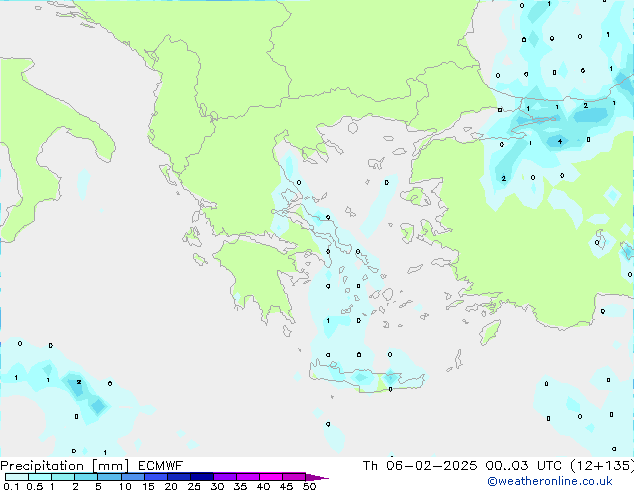634x490 pixels.
Task: Click legend label '10'
Action: click(125, 486)
